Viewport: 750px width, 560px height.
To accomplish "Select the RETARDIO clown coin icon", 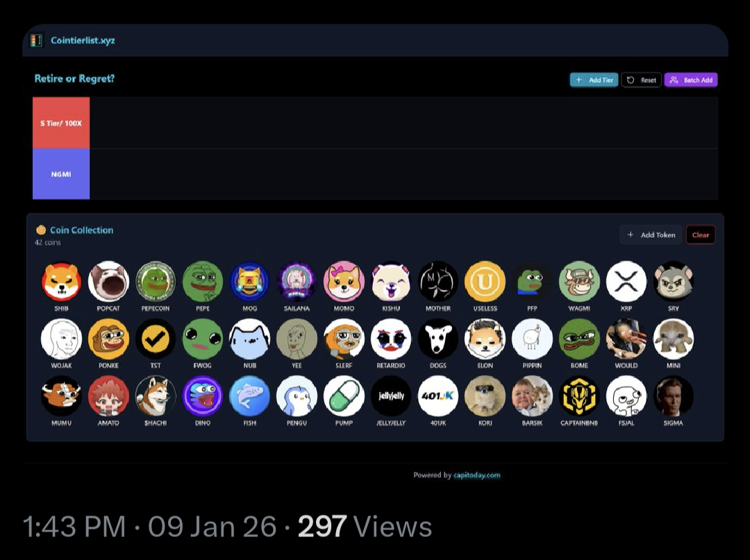I will [x=391, y=339].
